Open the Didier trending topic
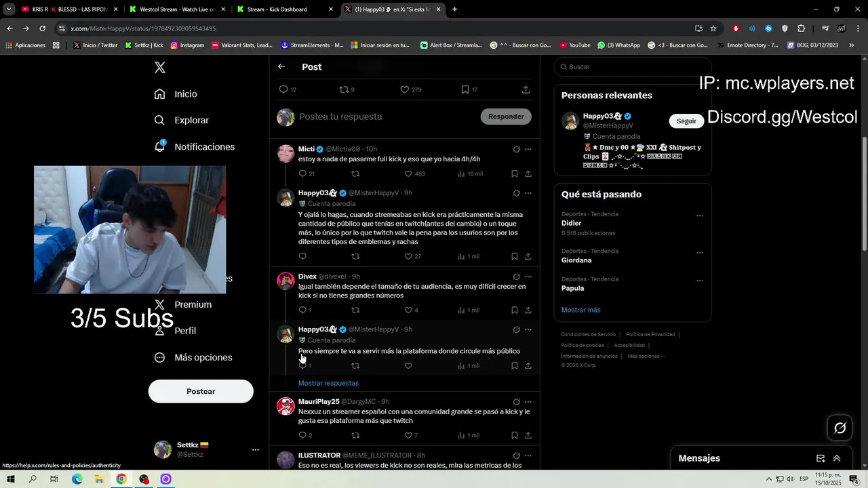 tap(572, 223)
